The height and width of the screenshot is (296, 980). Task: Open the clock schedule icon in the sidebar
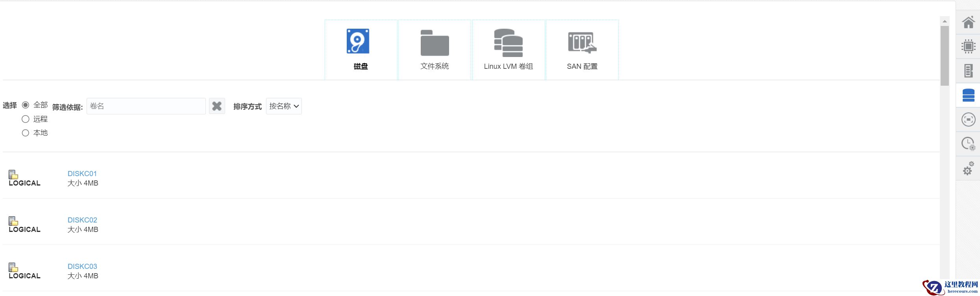(968, 144)
